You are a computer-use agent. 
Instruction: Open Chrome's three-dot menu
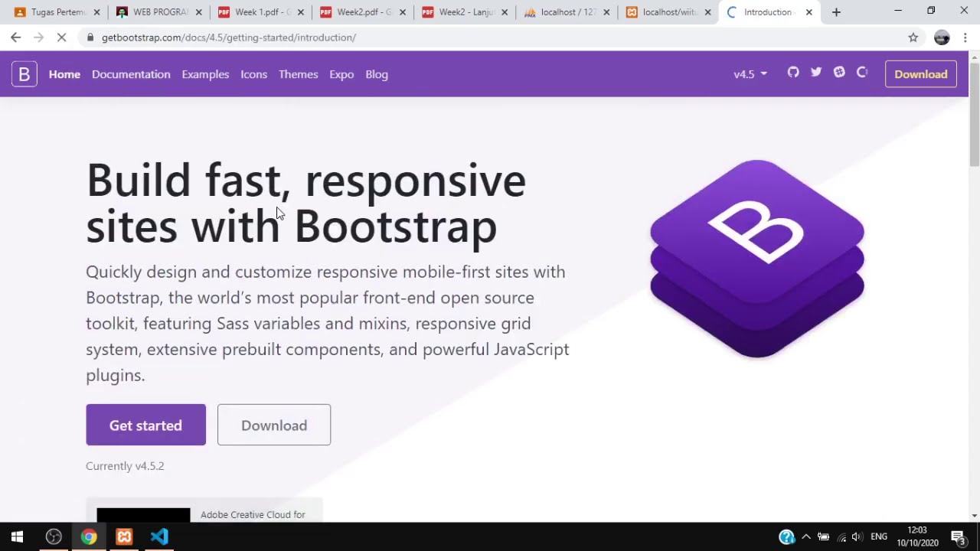965,37
